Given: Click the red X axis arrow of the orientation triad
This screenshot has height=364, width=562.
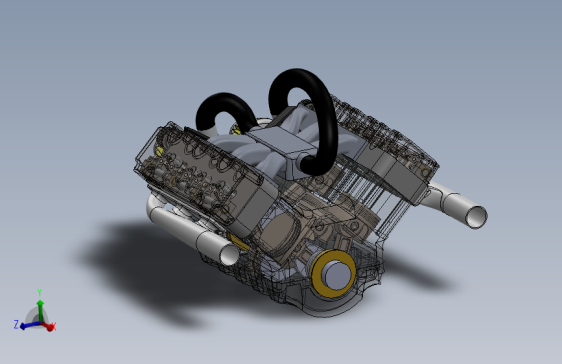Looking at the screenshot, I should click(x=48, y=326).
